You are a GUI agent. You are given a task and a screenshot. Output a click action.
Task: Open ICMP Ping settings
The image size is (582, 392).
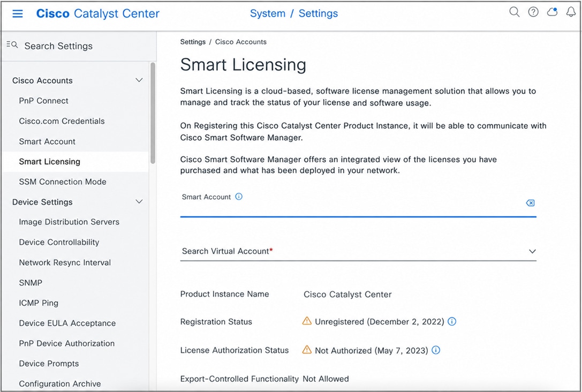click(x=39, y=303)
